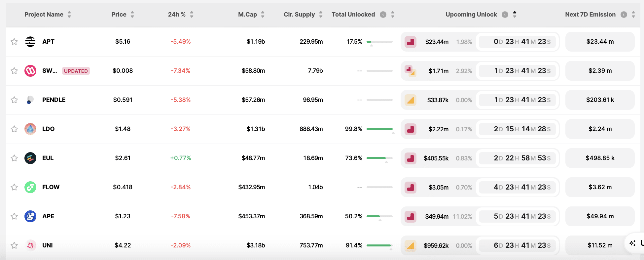Click $203.61 k emission for PENDLE
The height and width of the screenshot is (260, 644).
pos(600,100)
